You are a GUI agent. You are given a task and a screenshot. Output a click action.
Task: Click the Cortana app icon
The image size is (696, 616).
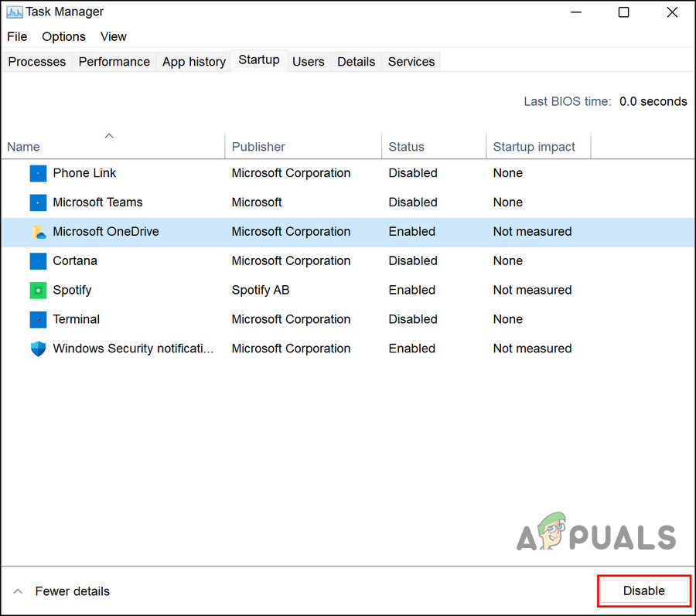tap(38, 260)
